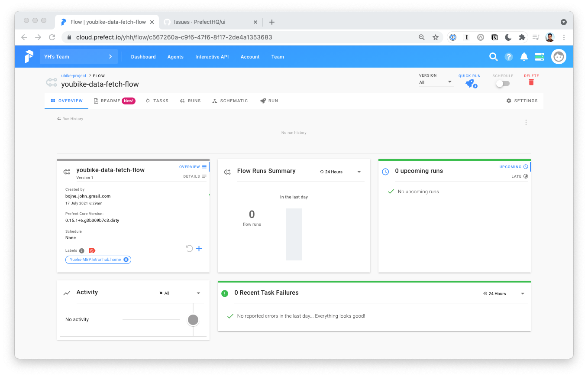Go to Agents page

click(x=175, y=57)
